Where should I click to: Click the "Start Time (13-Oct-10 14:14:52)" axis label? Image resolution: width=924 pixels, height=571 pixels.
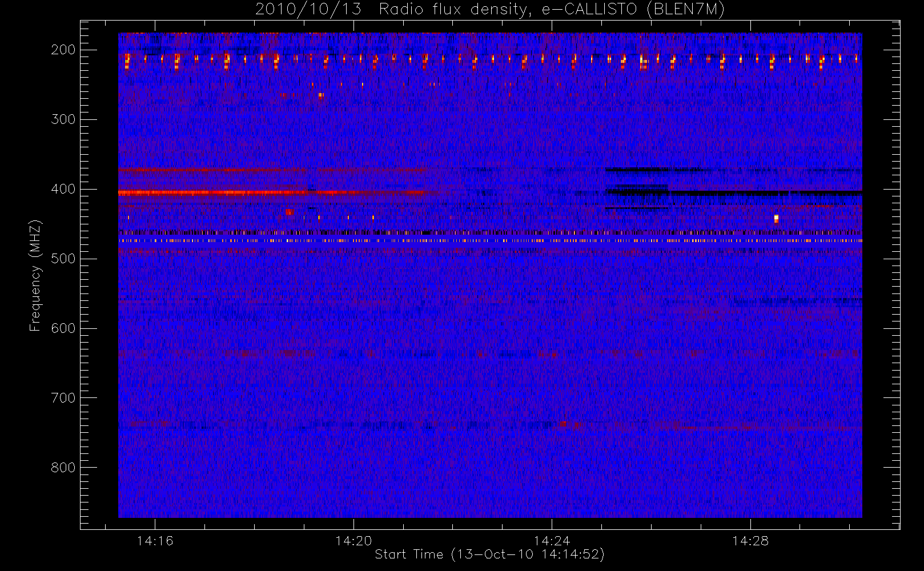click(x=489, y=554)
